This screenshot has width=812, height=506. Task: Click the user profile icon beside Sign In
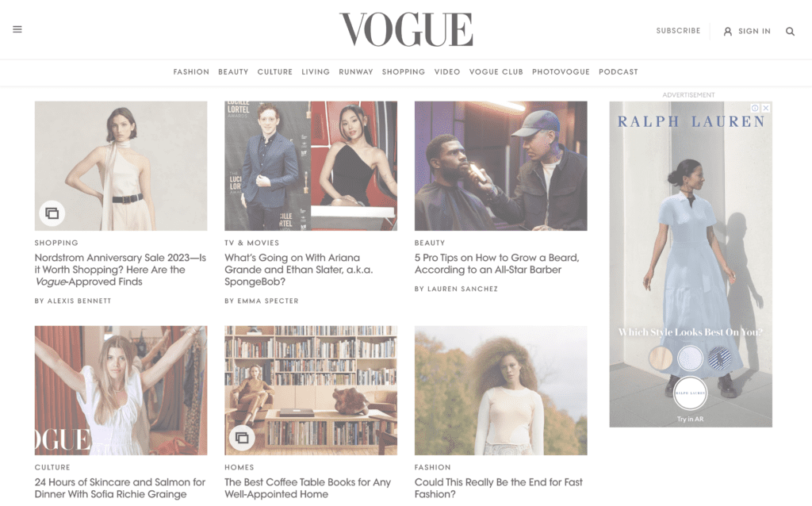click(728, 32)
